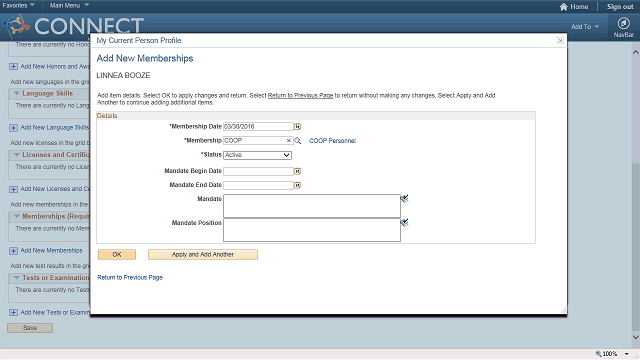Click the OK button

tap(117, 254)
